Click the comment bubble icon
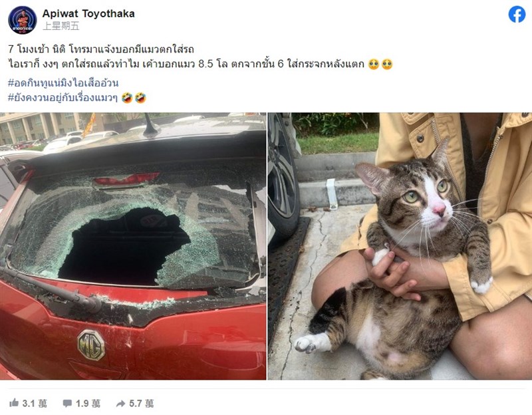This screenshot has width=532, height=415. (67, 403)
